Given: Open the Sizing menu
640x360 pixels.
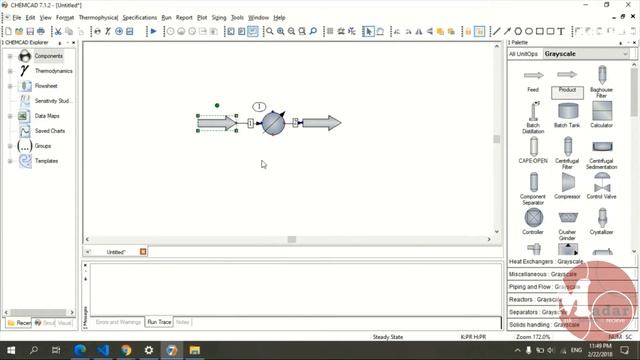Looking at the screenshot, I should click(x=219, y=18).
